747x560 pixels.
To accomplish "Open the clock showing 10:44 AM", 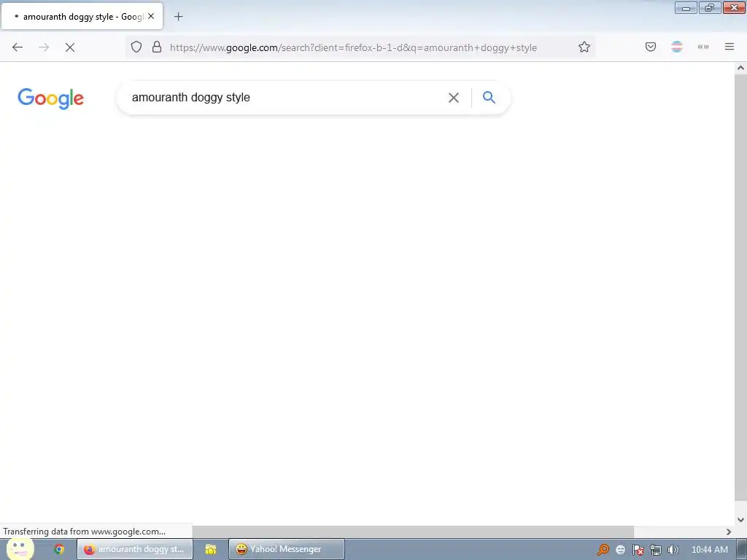I will click(709, 550).
